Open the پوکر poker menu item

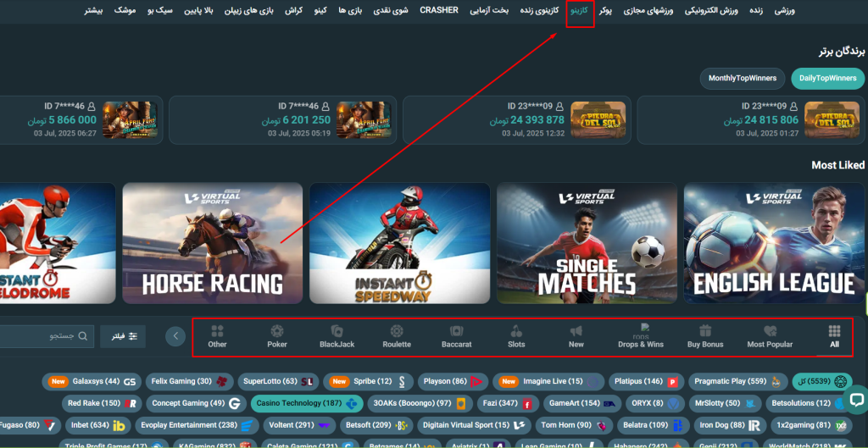605,10
